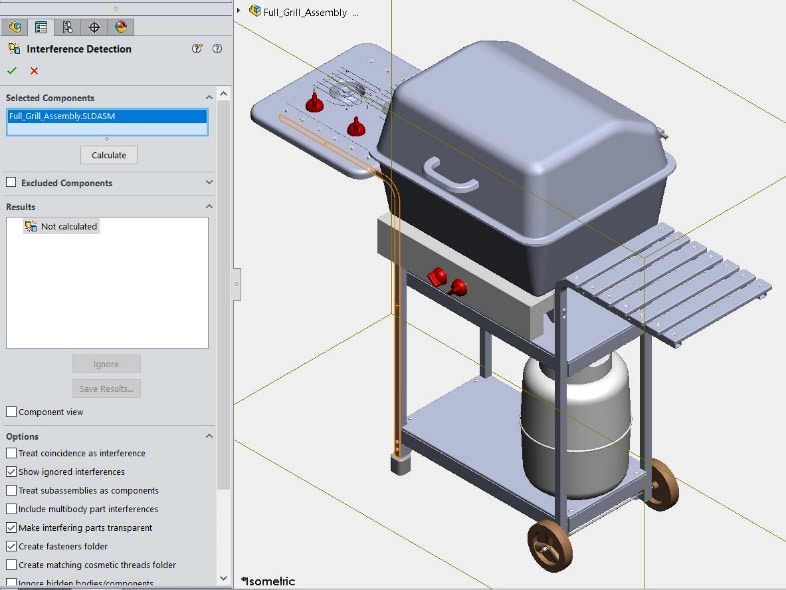
Task: Click the Not calculated result item
Action: click(x=68, y=227)
